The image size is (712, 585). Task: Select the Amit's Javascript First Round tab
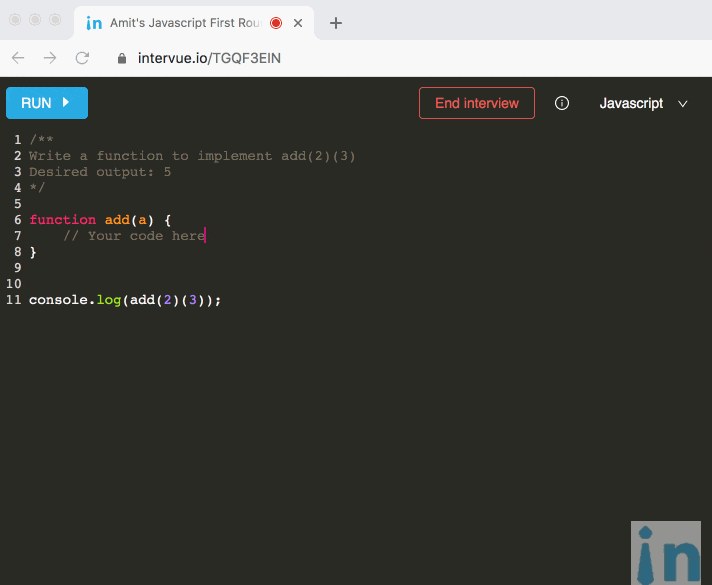180,23
